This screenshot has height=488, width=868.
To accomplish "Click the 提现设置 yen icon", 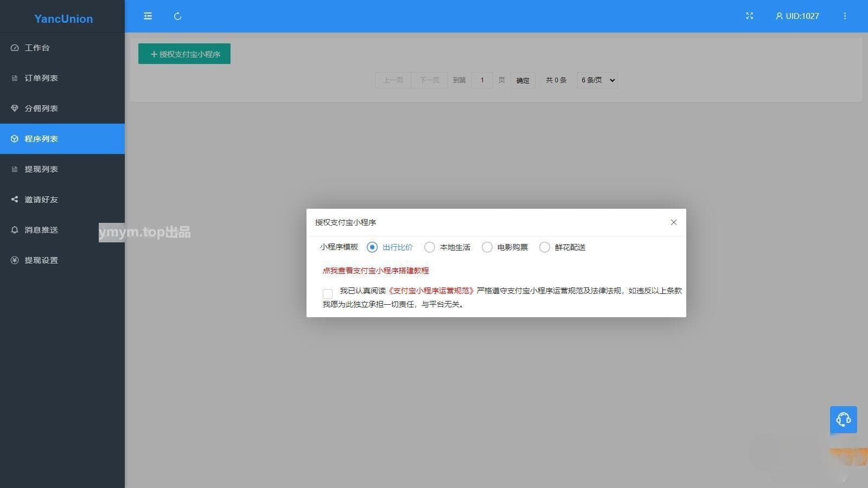I will pos(15,260).
